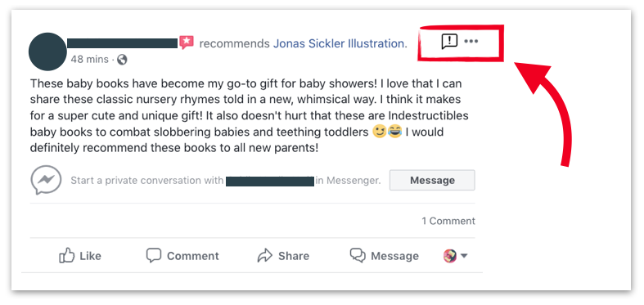This screenshot has height=305, width=644.
Task: Share the post using Share arrow
Action: tap(283, 256)
